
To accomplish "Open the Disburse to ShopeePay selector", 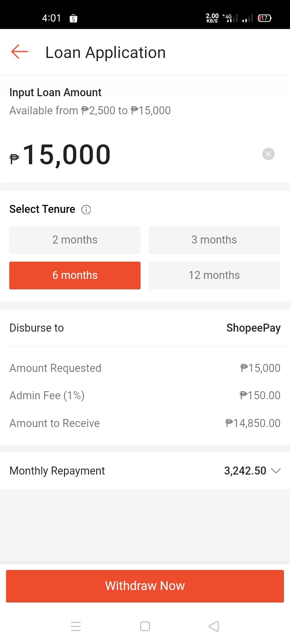I will click(145, 328).
